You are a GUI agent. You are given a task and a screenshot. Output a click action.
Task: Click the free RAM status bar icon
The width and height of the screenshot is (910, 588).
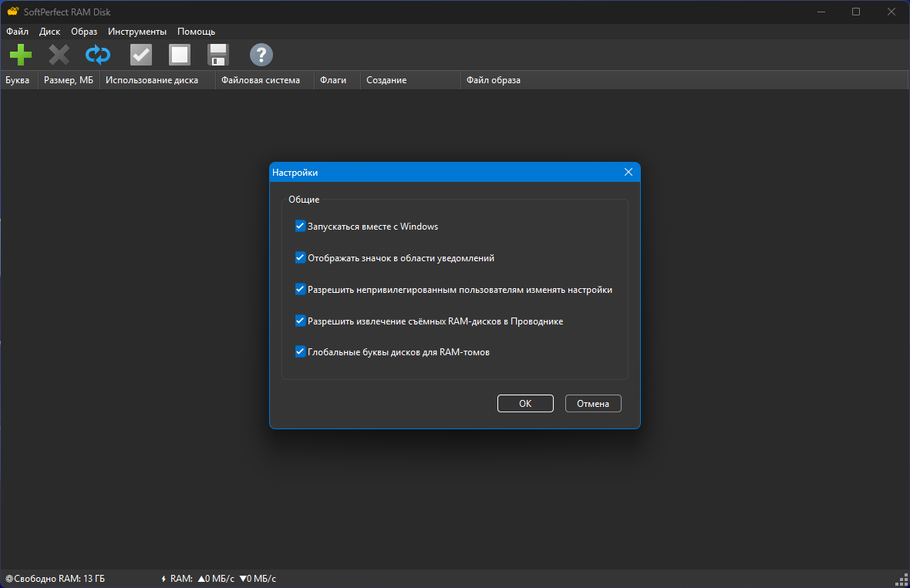click(x=9, y=579)
